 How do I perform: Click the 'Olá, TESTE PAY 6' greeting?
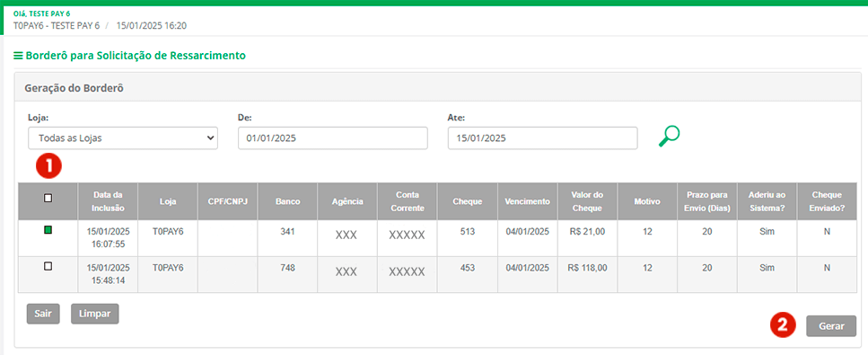41,13
